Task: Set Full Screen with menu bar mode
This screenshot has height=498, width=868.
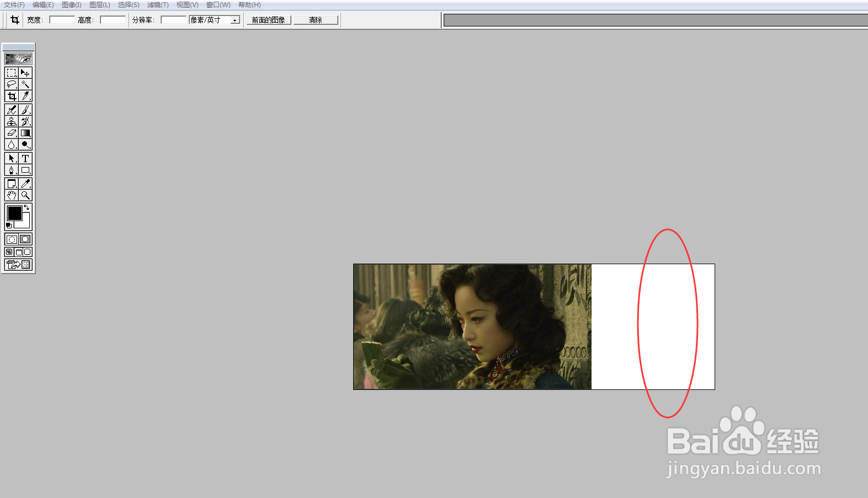Action: click(x=19, y=252)
